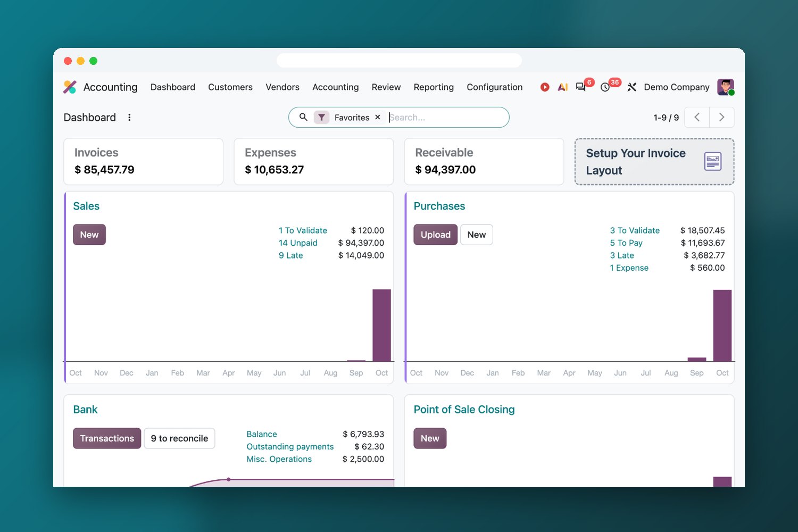Open 1 Expense link in Purchases
This screenshot has height=532, width=798.
[629, 268]
